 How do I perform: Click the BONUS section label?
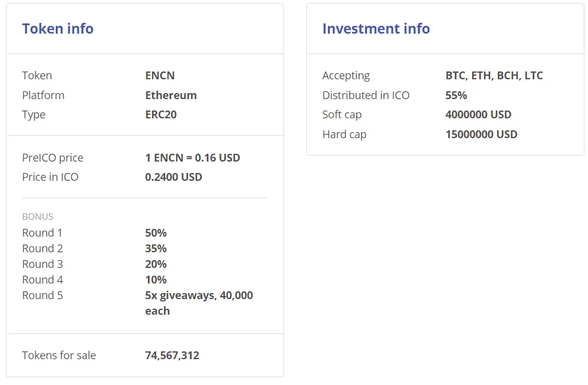tap(37, 217)
